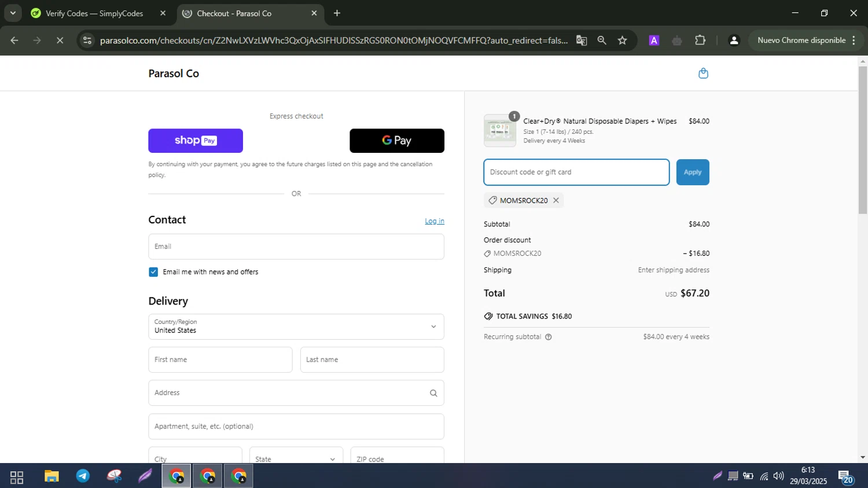Click Enter shipping address text
The height and width of the screenshot is (488, 868).
tap(674, 270)
